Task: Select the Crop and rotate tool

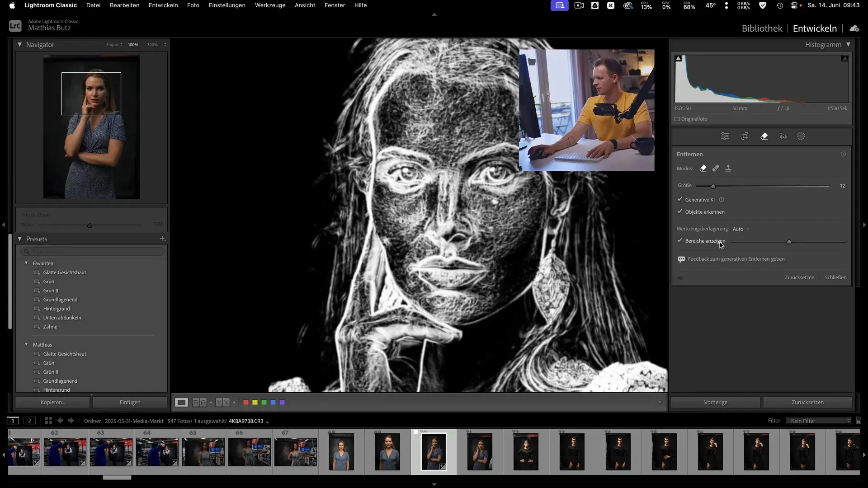Action: pos(745,136)
